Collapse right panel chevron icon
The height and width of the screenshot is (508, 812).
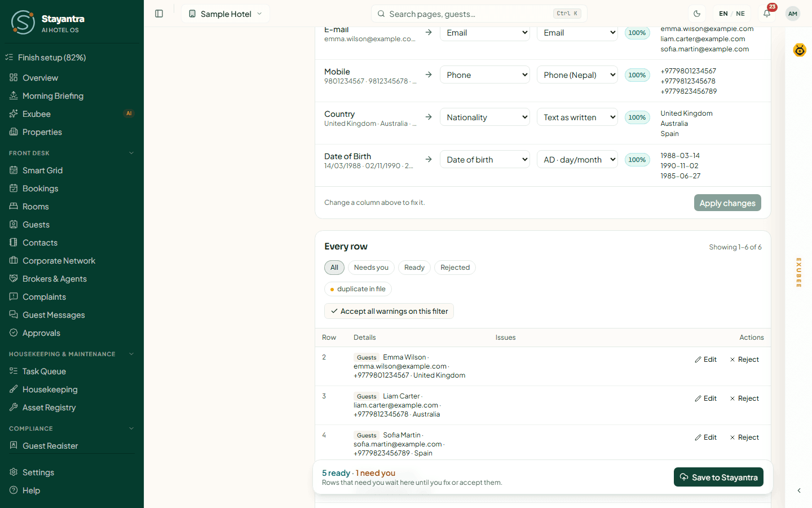click(x=799, y=491)
